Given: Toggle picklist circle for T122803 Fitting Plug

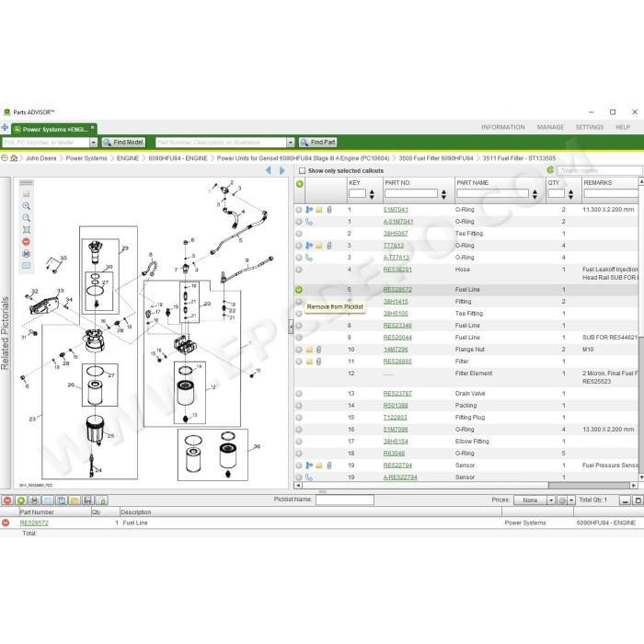Looking at the screenshot, I should 299,418.
